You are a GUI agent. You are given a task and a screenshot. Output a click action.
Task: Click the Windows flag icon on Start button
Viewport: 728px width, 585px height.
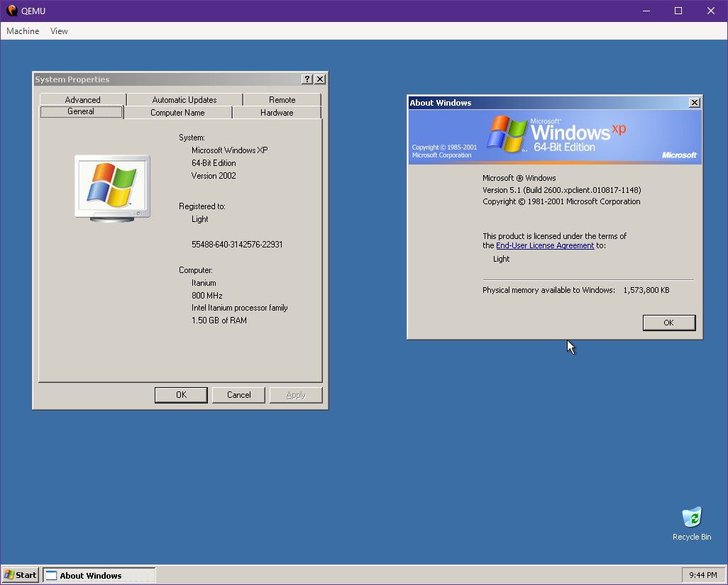pyautogui.click(x=9, y=575)
